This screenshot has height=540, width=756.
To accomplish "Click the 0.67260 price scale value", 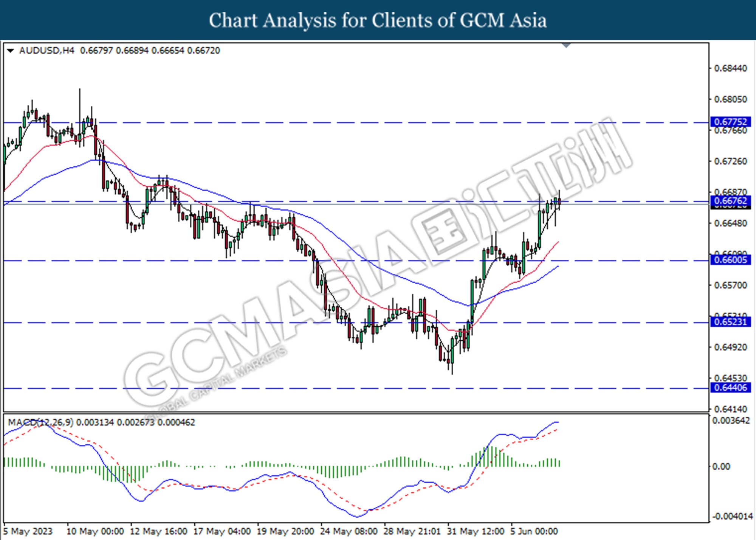I will point(730,161).
